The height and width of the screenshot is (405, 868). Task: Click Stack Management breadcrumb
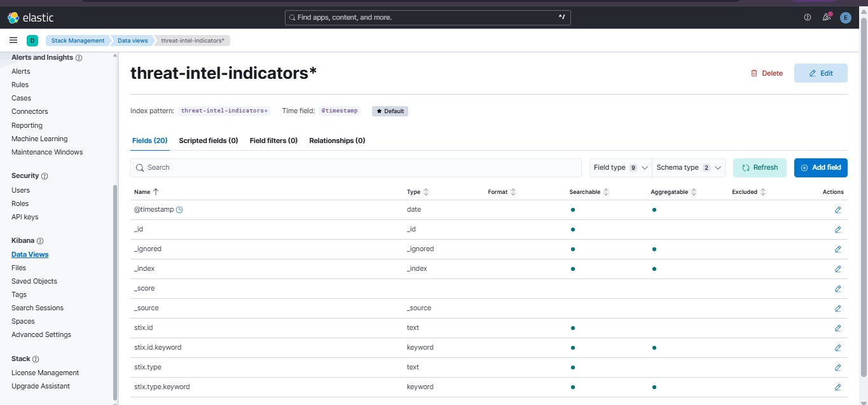78,41
